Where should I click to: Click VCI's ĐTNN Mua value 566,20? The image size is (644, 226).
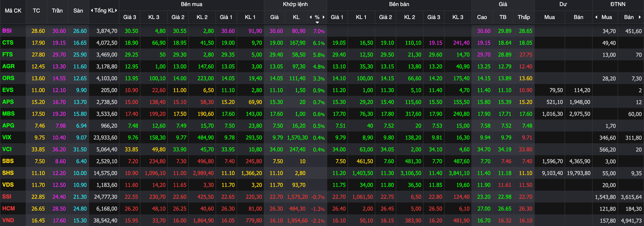click(608, 150)
